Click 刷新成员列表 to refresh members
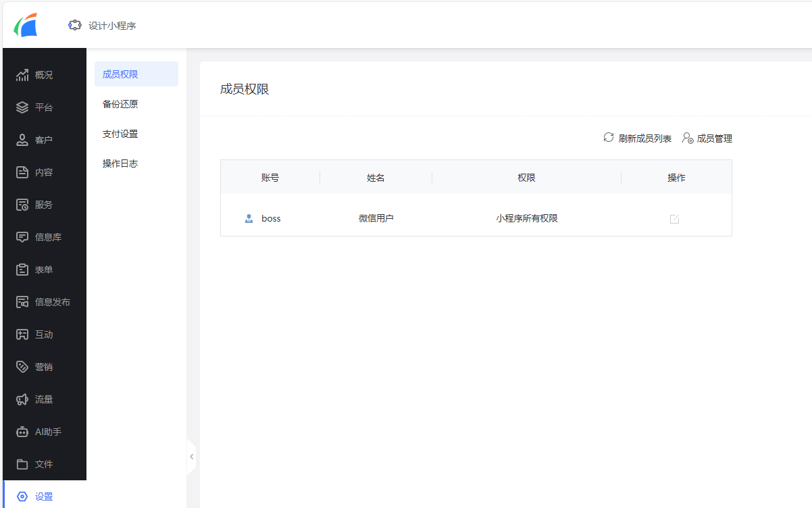 click(636, 138)
